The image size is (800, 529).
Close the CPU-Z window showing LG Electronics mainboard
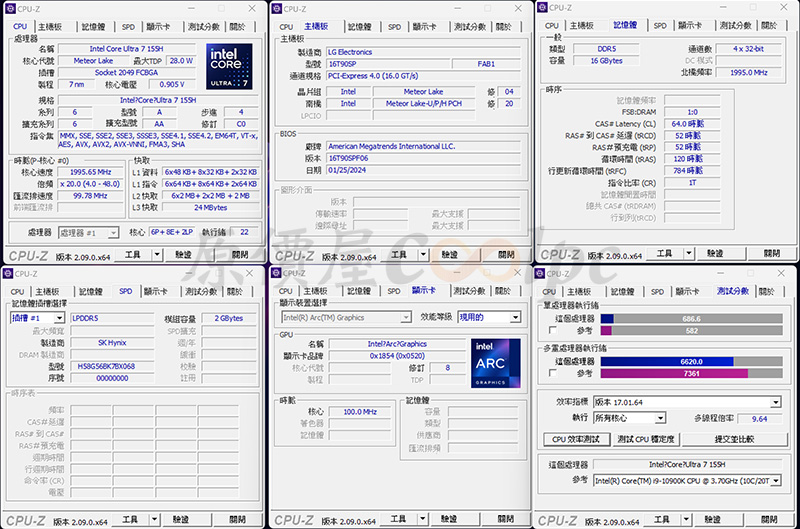[518, 9]
